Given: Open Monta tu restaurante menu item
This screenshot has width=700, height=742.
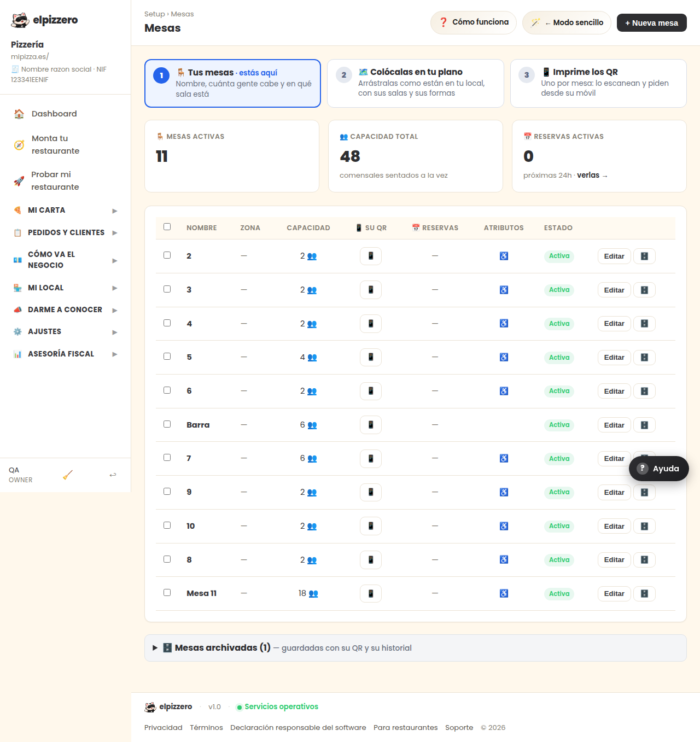Looking at the screenshot, I should point(66,144).
